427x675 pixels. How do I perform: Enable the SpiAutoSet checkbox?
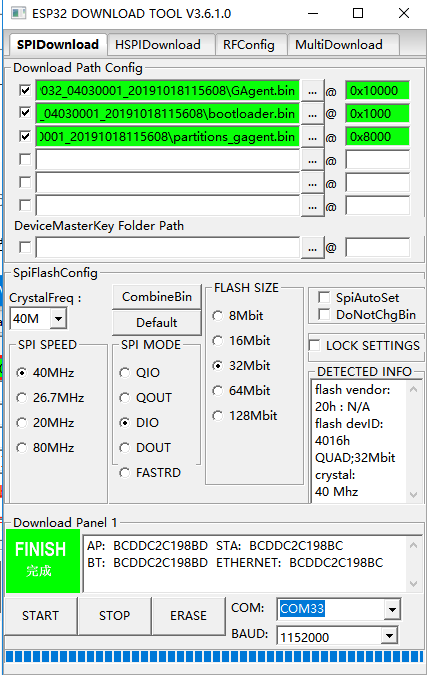(x=324, y=297)
